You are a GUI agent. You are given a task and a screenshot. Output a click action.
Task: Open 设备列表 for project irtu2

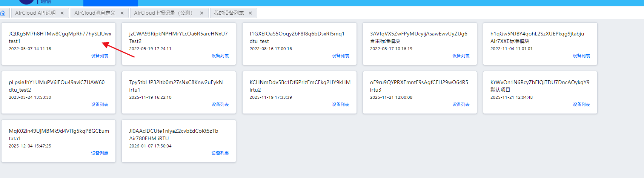(340, 104)
